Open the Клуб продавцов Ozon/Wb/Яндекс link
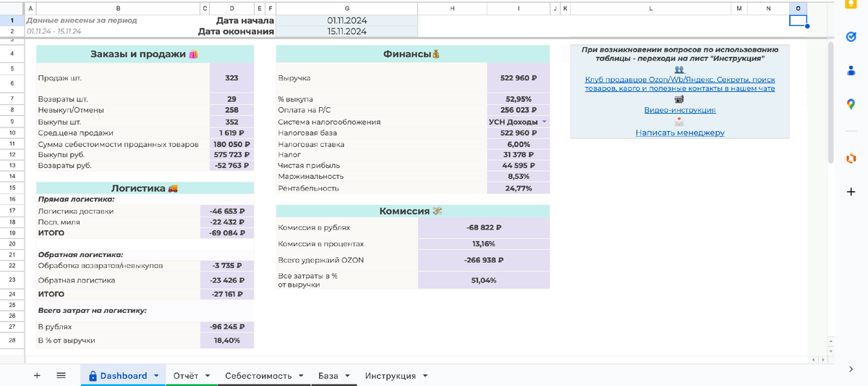This screenshot has width=868, height=386. (679, 84)
